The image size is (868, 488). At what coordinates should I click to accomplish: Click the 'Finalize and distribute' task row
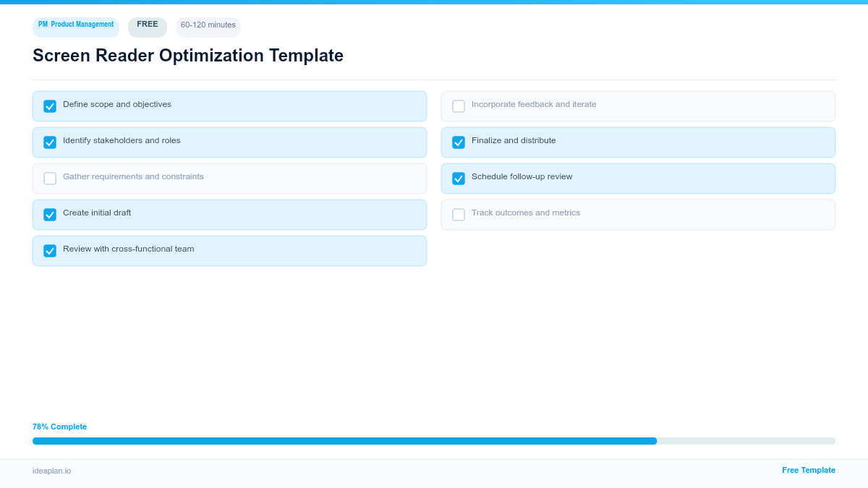[638, 142]
